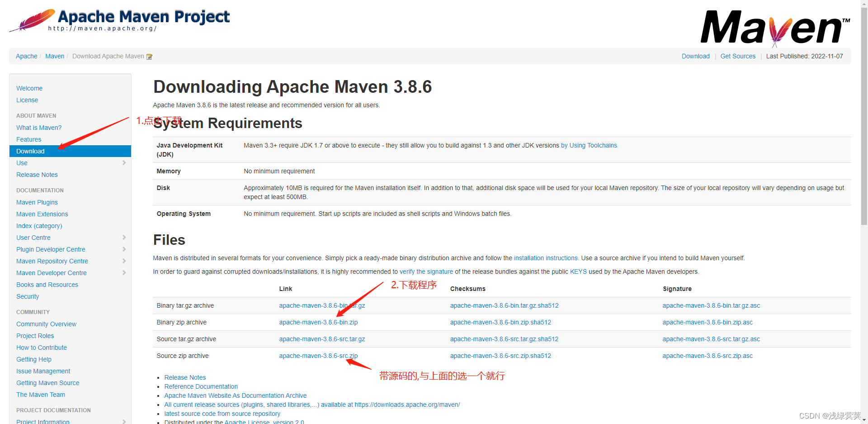
Task: Open apache-maven-3.8.6-bin.tar.gz.sha512 checksum
Action: [x=504, y=305]
